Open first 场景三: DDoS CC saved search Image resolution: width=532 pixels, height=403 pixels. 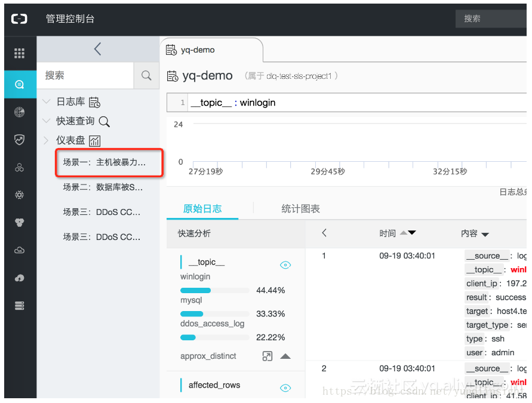[x=102, y=213]
